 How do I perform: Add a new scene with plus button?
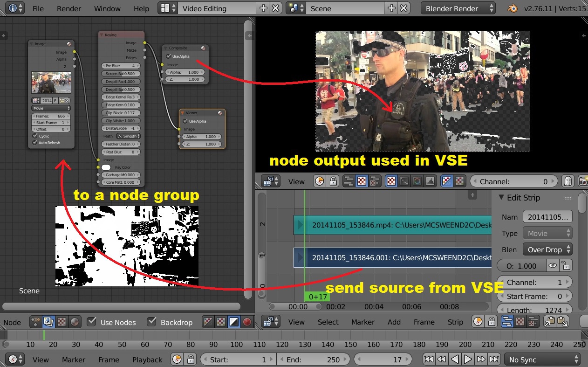click(391, 8)
